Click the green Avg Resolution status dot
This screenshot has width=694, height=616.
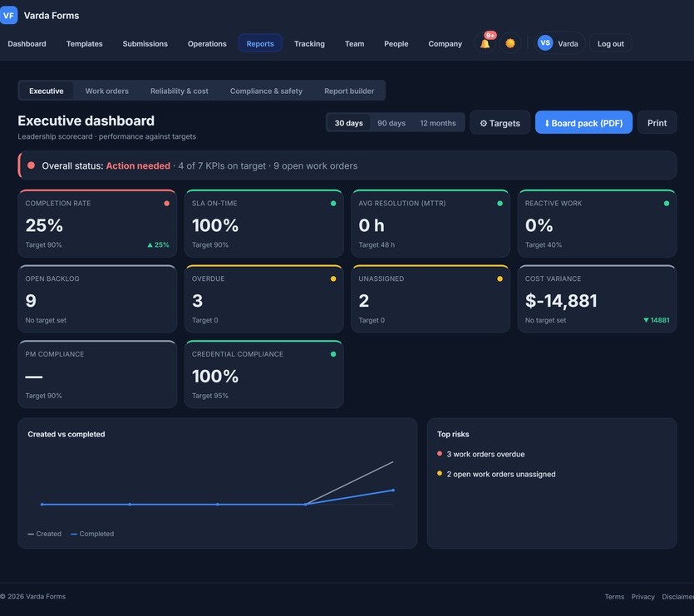tap(500, 204)
